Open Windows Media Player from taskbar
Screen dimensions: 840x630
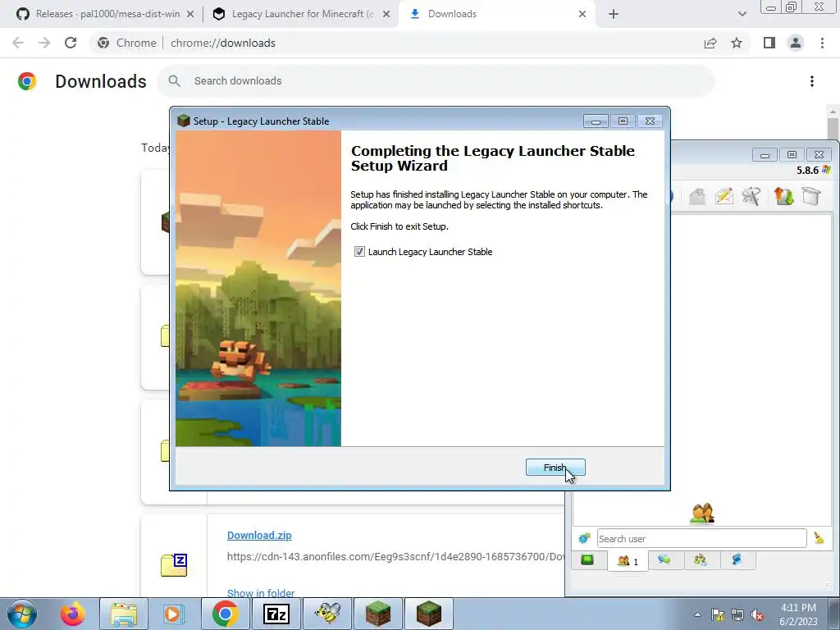click(x=174, y=614)
